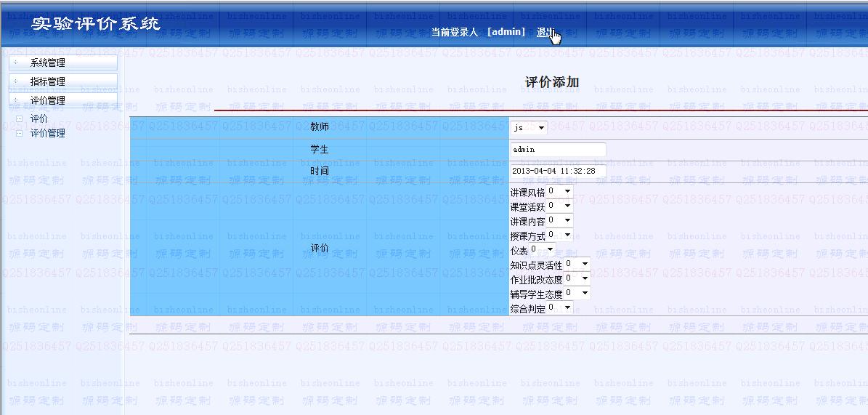Open the 作业批改态度 score dropdown

tap(577, 278)
